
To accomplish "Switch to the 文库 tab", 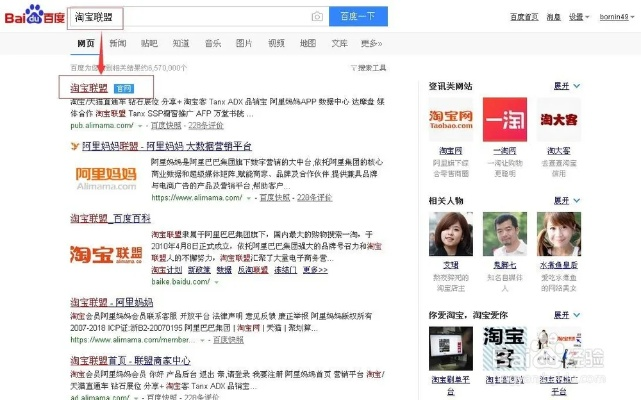I will 339,43.
